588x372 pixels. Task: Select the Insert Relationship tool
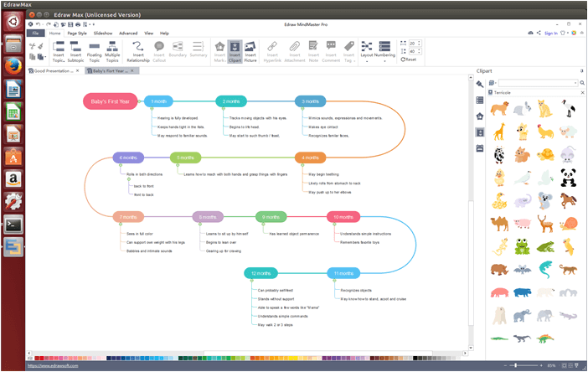138,51
